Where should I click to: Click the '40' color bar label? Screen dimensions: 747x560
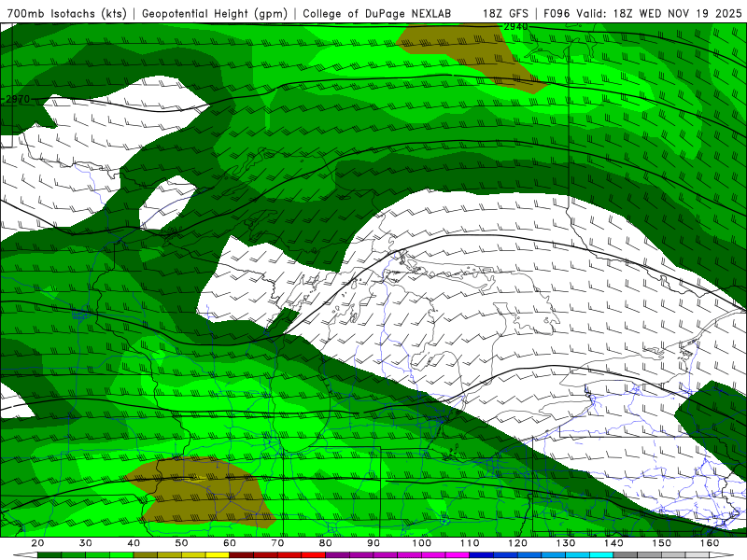click(x=134, y=543)
